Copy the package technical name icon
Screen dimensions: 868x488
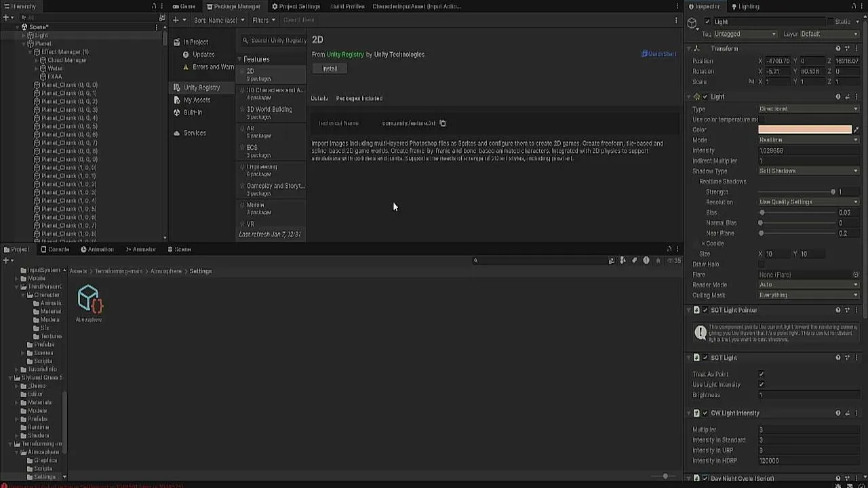pos(443,123)
